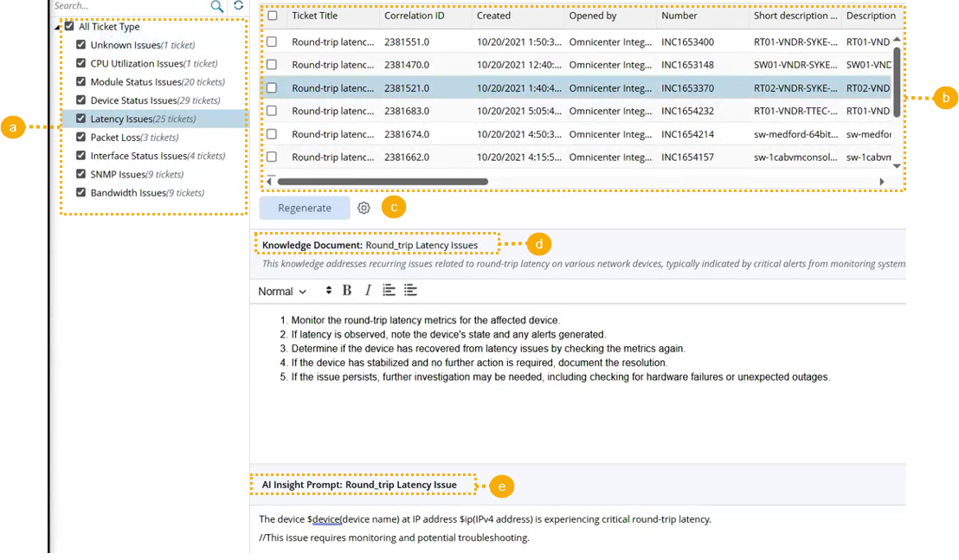Click the refresh ticket types icon
This screenshot has height=560, width=959.
[x=239, y=6]
